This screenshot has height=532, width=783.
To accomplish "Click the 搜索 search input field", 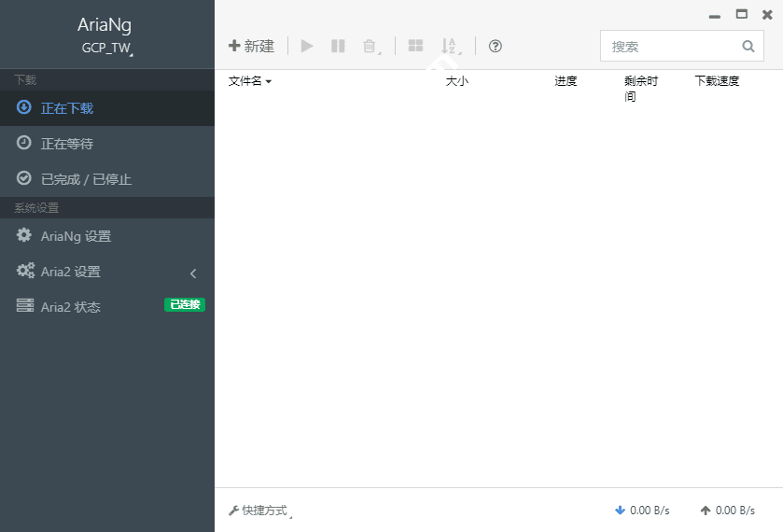I will pos(670,46).
